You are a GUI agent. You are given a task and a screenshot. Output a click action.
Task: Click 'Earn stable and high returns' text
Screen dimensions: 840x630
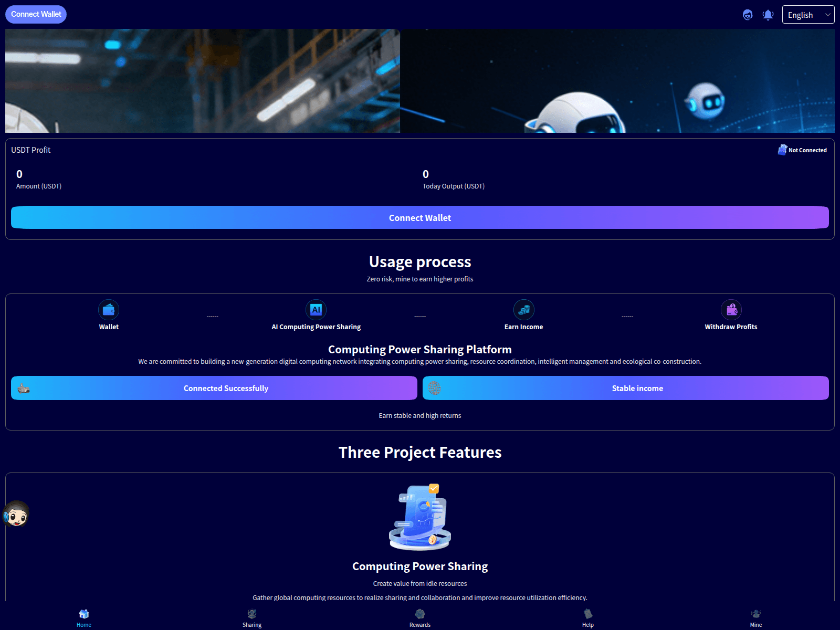420,415
